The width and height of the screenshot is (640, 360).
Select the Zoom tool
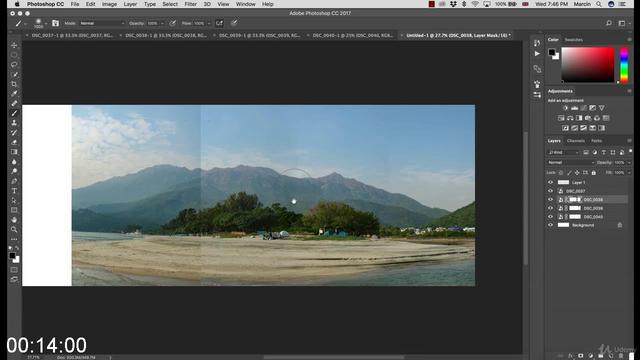click(14, 229)
